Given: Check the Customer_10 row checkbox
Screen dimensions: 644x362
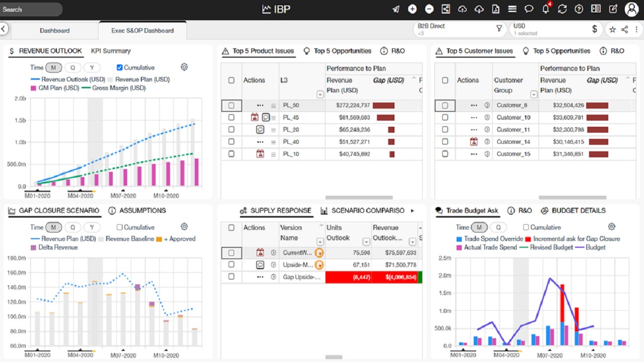Looking at the screenshot, I should tap(445, 117).
